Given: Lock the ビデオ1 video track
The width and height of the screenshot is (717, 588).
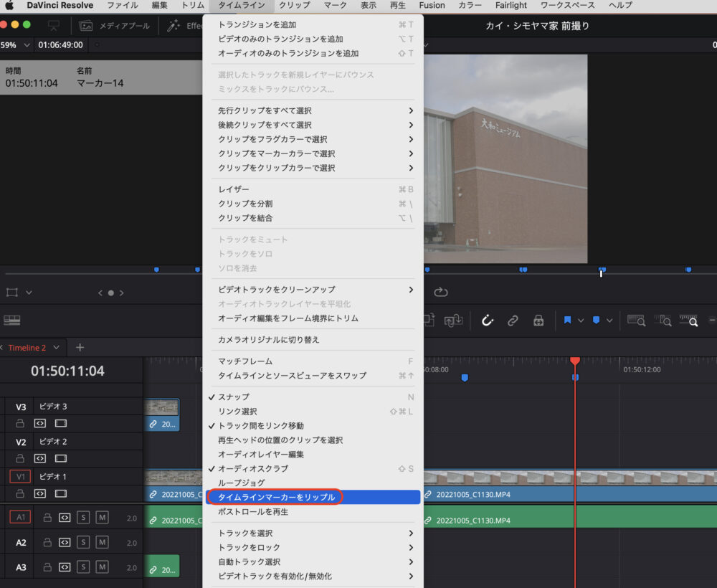Looking at the screenshot, I should (21, 493).
